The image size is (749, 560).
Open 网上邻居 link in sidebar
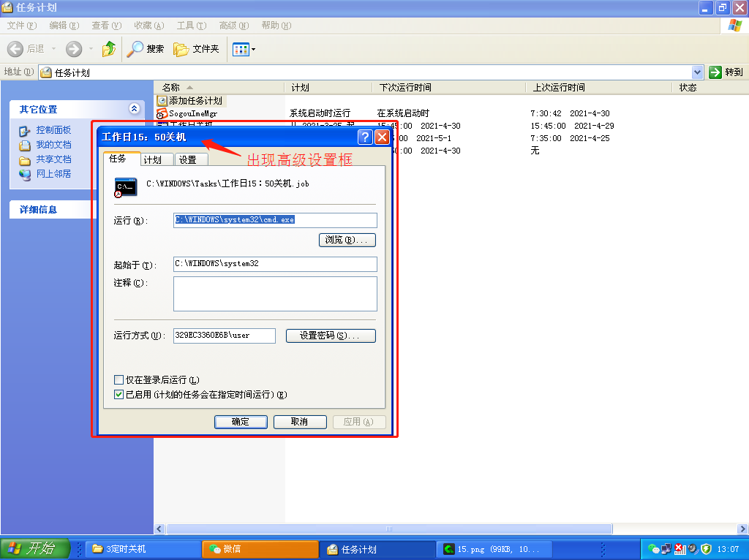[x=53, y=174]
